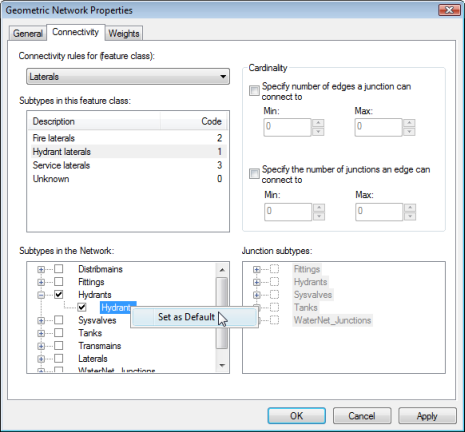Enable specifying number of junctions an edge connects to
The image size is (465, 432).
coord(254,173)
